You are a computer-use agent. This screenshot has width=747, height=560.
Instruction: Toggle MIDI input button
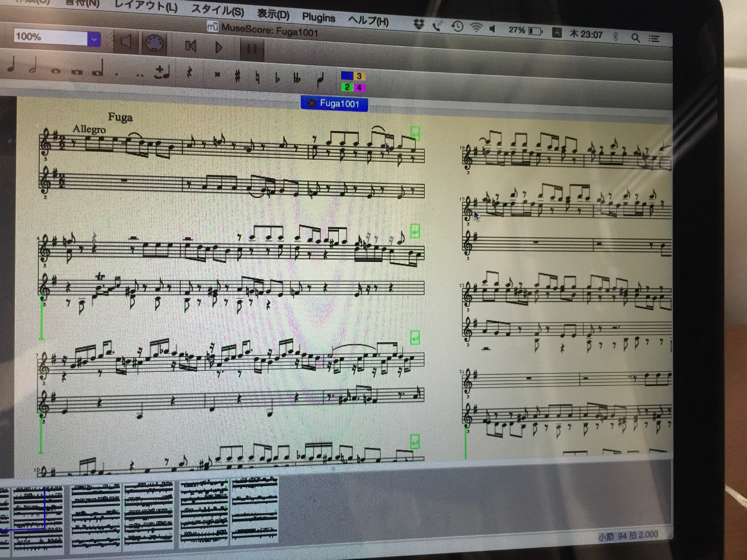click(155, 43)
